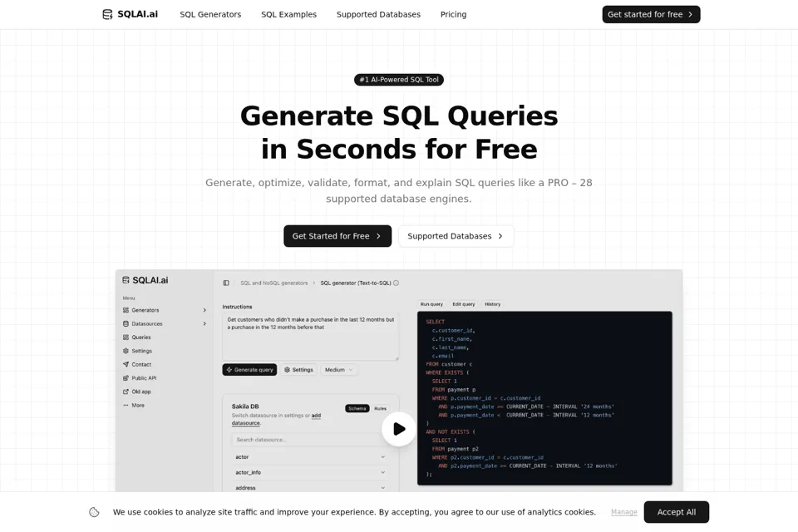Click the #1 AI-Powered SQL Tool badge
Screen dimensions: 798x532
[399, 80]
